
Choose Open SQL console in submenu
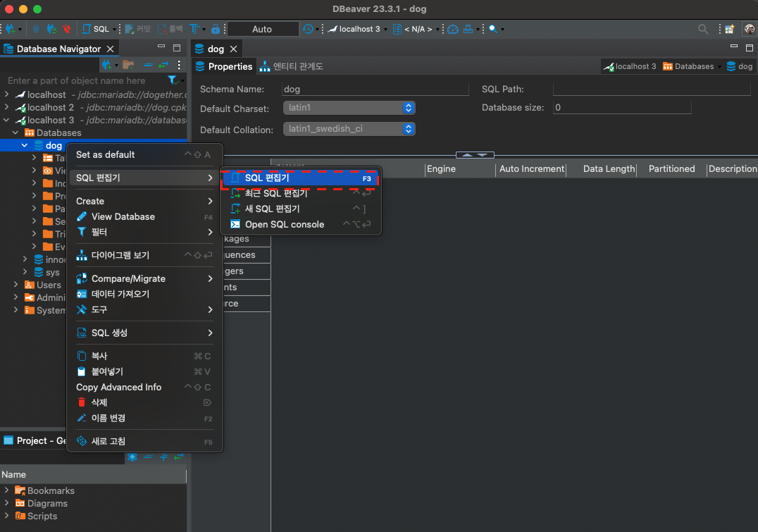(x=302, y=224)
